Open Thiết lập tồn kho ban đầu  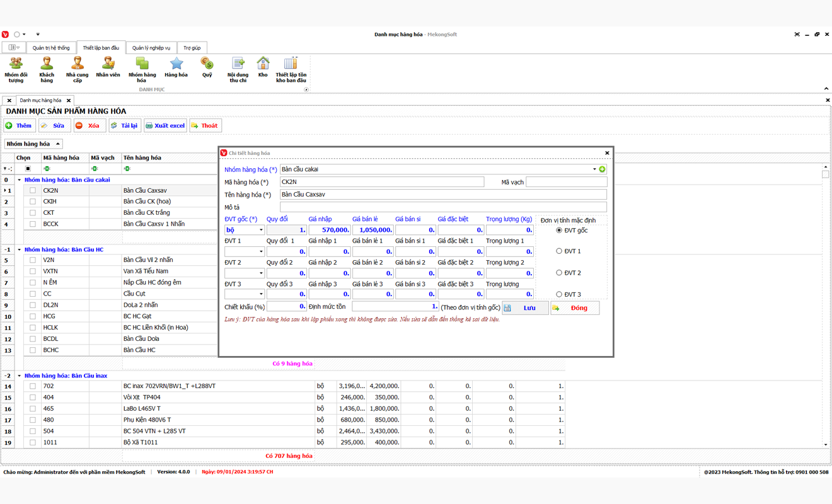click(x=291, y=69)
